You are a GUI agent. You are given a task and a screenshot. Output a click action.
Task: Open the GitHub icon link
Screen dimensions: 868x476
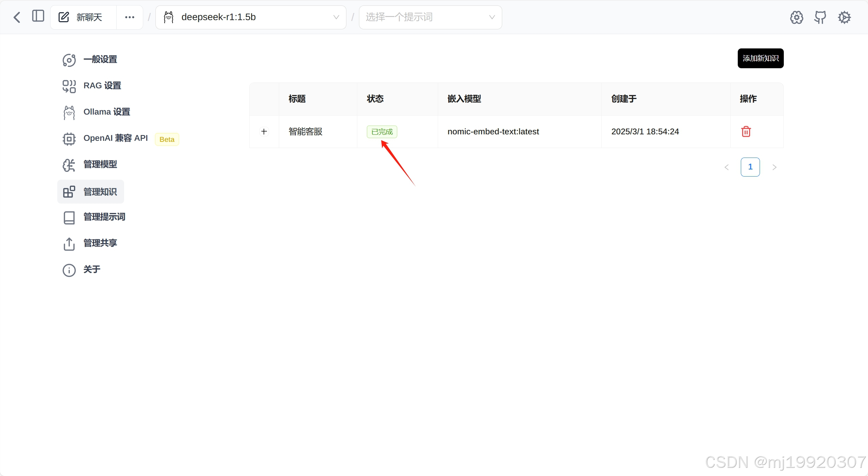click(820, 17)
